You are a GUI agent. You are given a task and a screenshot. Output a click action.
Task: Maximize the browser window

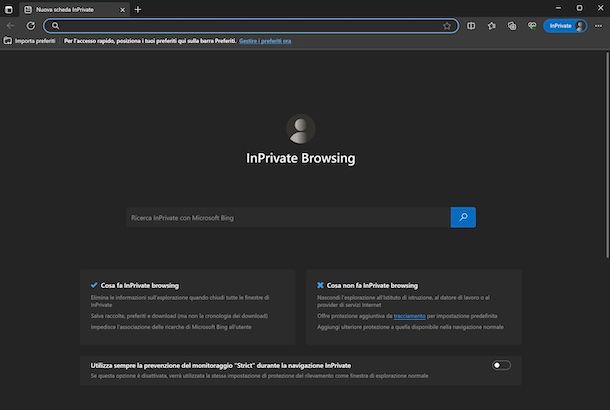tap(579, 8)
